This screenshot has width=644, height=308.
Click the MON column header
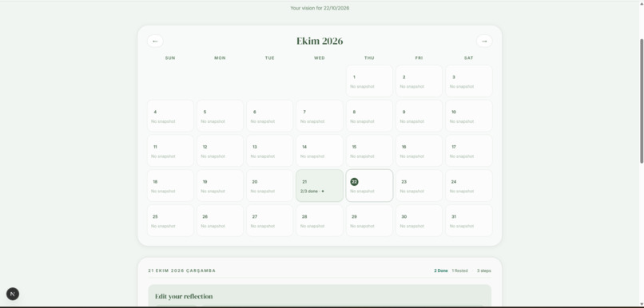[x=220, y=57]
